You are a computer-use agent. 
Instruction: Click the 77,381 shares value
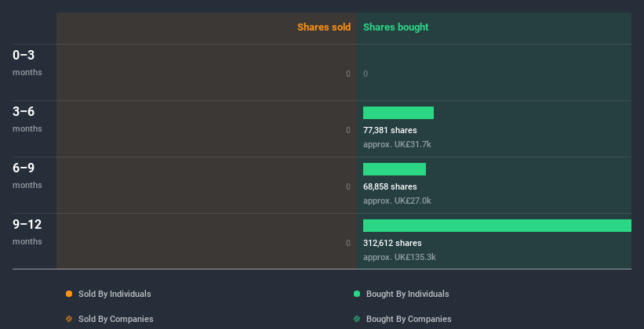pyautogui.click(x=390, y=130)
